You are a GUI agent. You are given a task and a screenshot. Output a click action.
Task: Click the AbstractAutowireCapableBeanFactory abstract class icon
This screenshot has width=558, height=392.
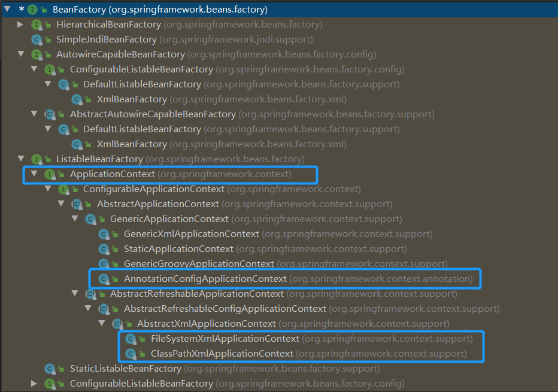click(50, 114)
